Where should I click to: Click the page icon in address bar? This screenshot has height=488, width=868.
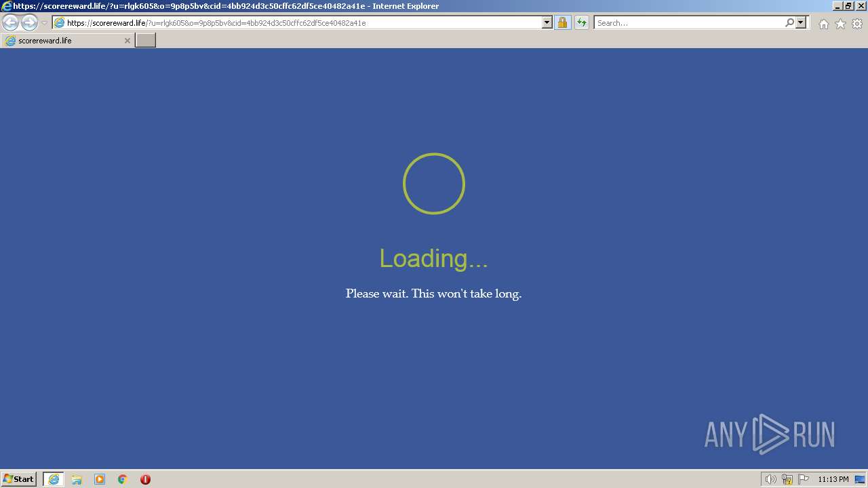point(59,22)
